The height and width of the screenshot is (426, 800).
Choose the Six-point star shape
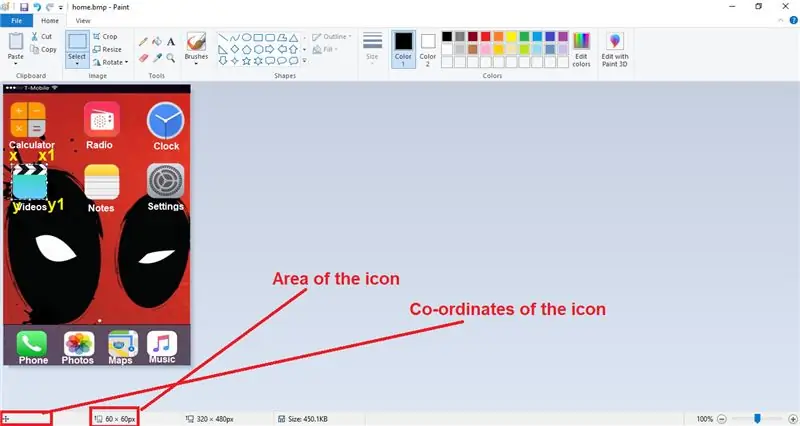click(258, 61)
